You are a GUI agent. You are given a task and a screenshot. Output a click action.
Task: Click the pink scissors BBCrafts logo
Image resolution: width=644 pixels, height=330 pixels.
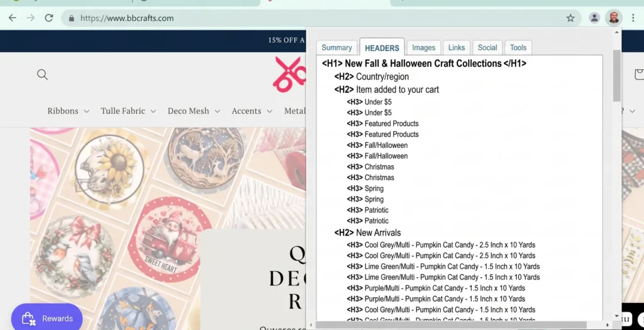[x=289, y=74]
